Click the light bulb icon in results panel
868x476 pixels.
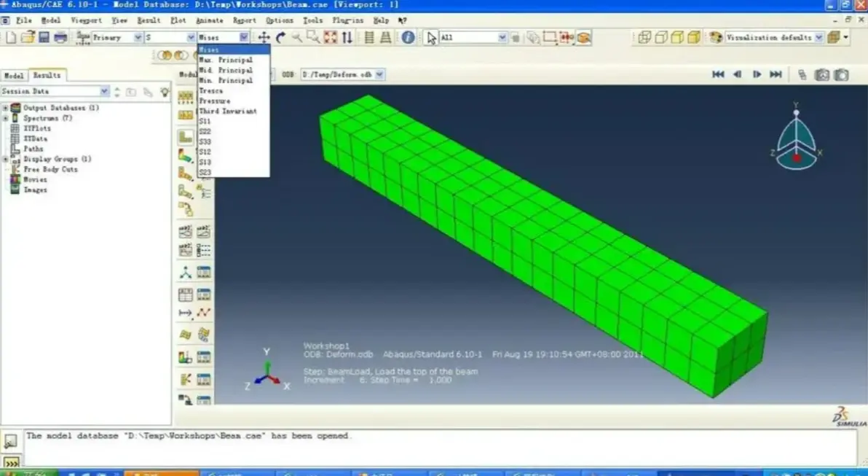165,92
